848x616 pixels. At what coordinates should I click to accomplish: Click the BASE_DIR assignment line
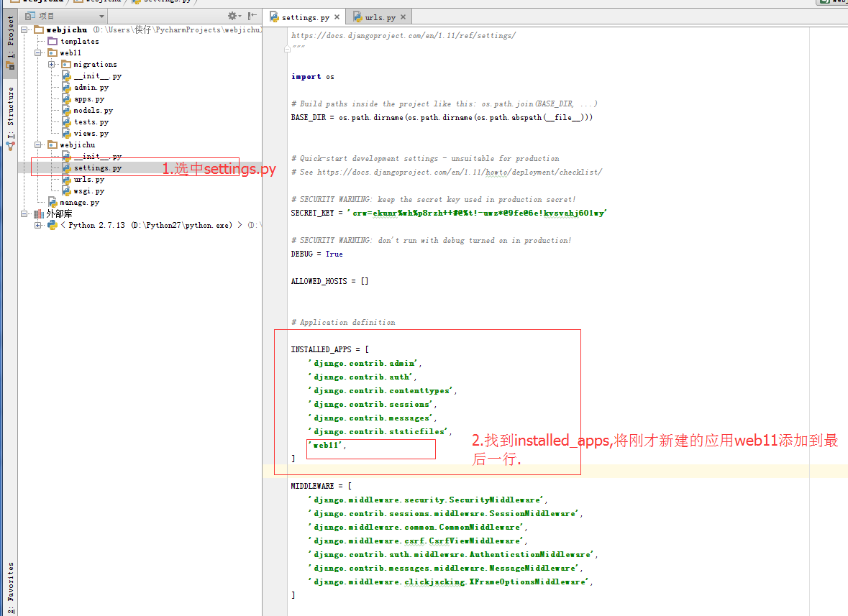pos(442,117)
